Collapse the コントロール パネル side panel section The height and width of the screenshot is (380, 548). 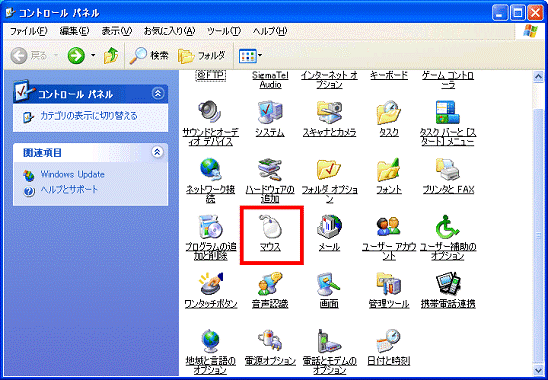[158, 93]
